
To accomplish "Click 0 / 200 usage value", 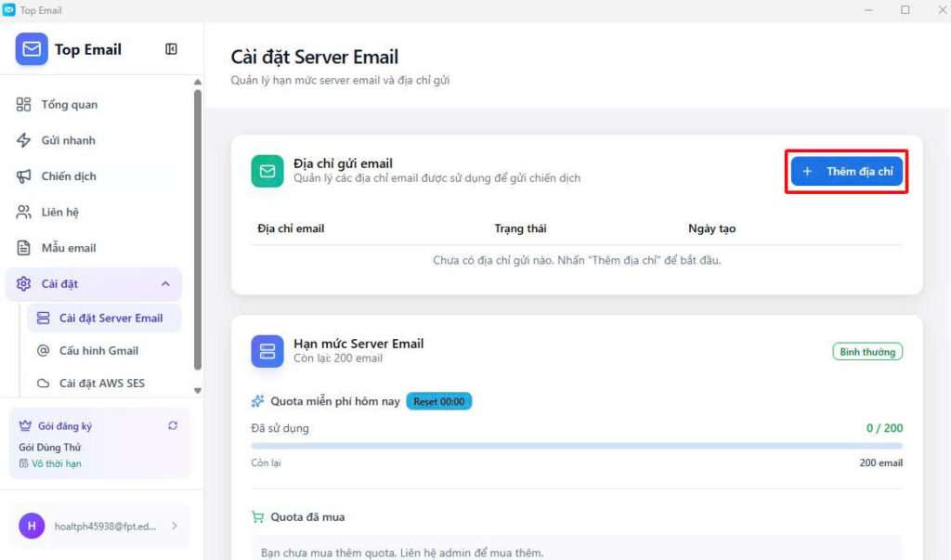I will [884, 428].
